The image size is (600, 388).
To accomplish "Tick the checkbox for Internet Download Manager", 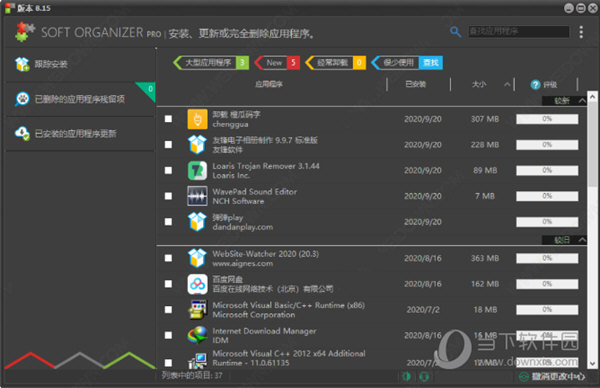I will 168,335.
